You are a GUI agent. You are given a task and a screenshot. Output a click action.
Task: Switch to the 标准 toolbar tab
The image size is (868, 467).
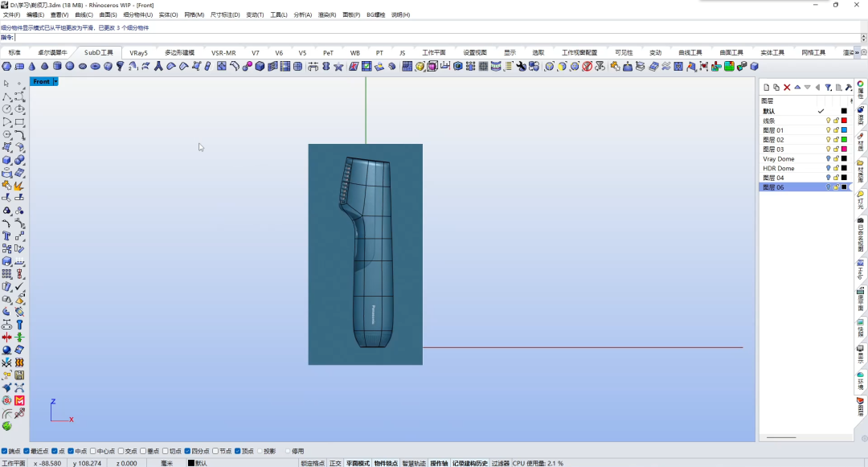click(14, 52)
